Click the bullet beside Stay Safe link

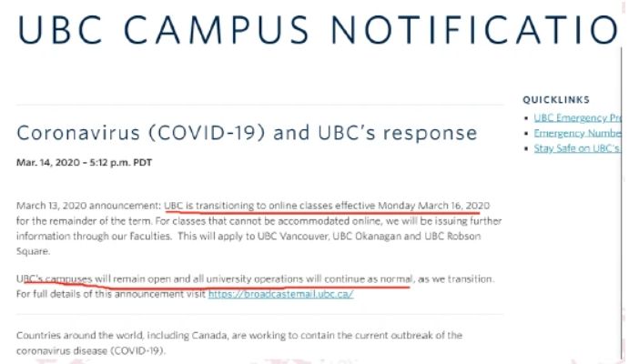coord(528,148)
